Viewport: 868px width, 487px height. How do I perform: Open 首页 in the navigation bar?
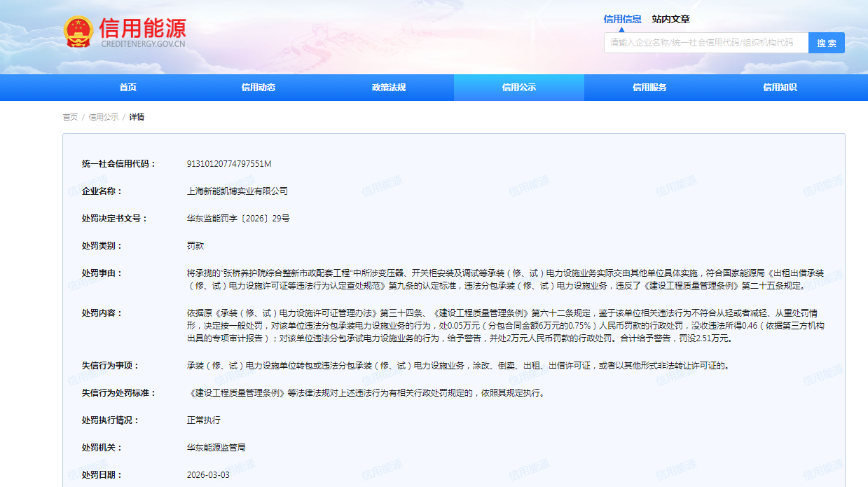[128, 88]
